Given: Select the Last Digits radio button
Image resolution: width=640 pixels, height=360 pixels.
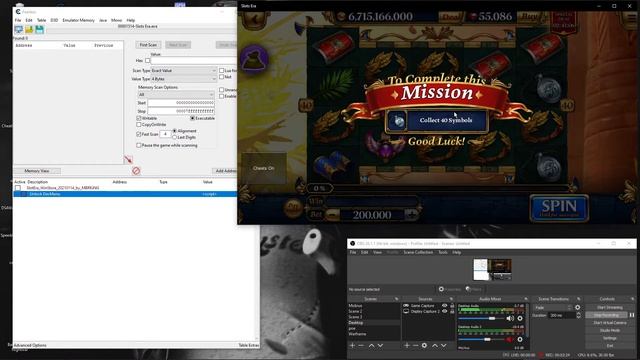Looking at the screenshot, I should pos(175,137).
